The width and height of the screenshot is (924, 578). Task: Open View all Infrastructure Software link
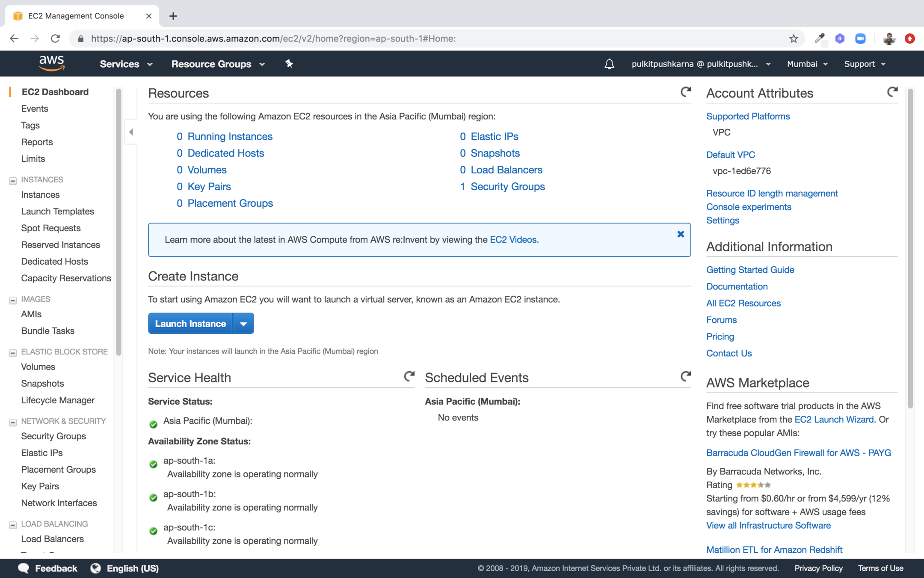point(768,525)
